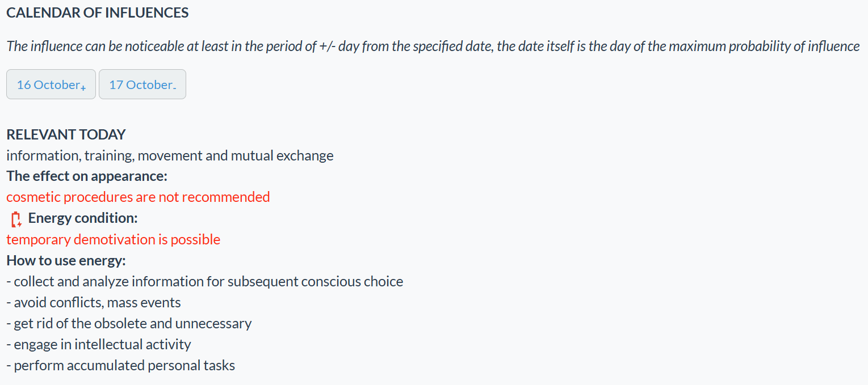The width and height of the screenshot is (868, 385).
Task: Open the CALENDAR OF INFLUENCES heading
Action: [x=97, y=12]
